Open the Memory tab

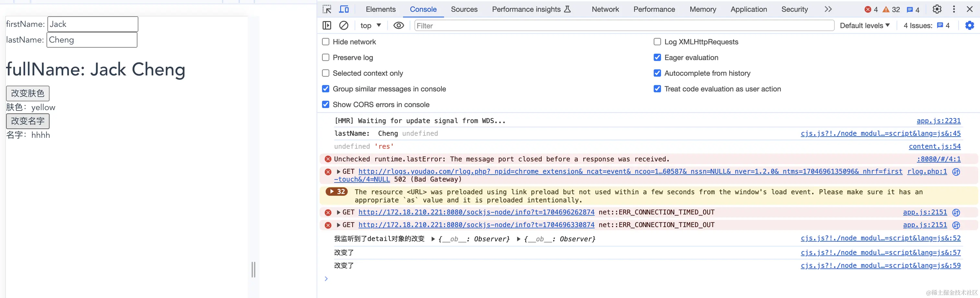[x=703, y=9]
